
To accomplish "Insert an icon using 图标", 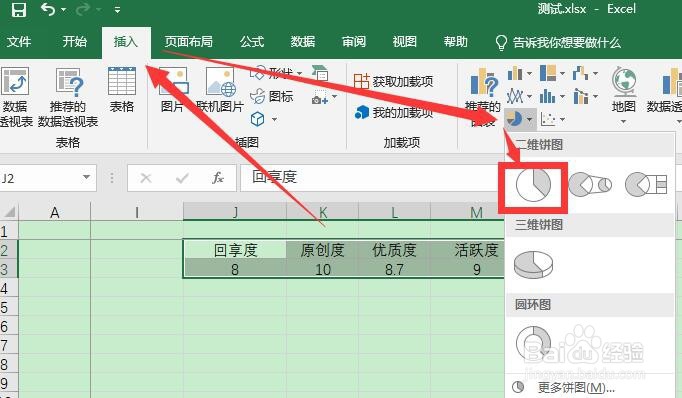I will tap(271, 96).
